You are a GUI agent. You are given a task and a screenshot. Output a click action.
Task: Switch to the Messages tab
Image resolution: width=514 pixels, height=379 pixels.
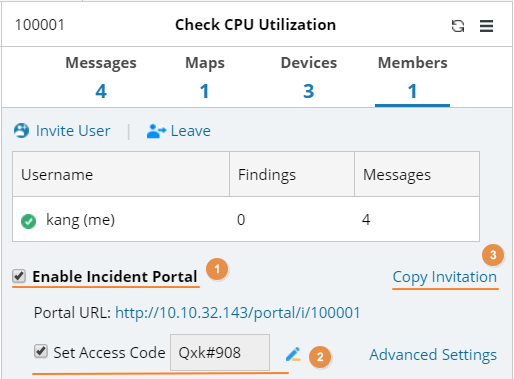101,77
